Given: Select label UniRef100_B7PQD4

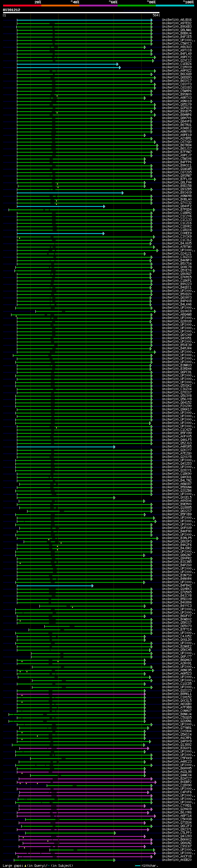Looking at the screenshot, I should (177, 210).
